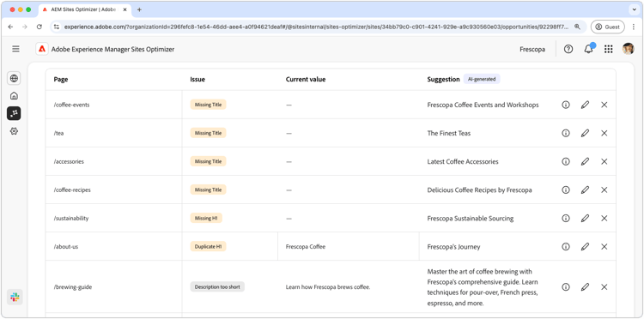Viewport: 644px width, 319px height.
Task: Show info for /tea suggestion
Action: [x=566, y=133]
